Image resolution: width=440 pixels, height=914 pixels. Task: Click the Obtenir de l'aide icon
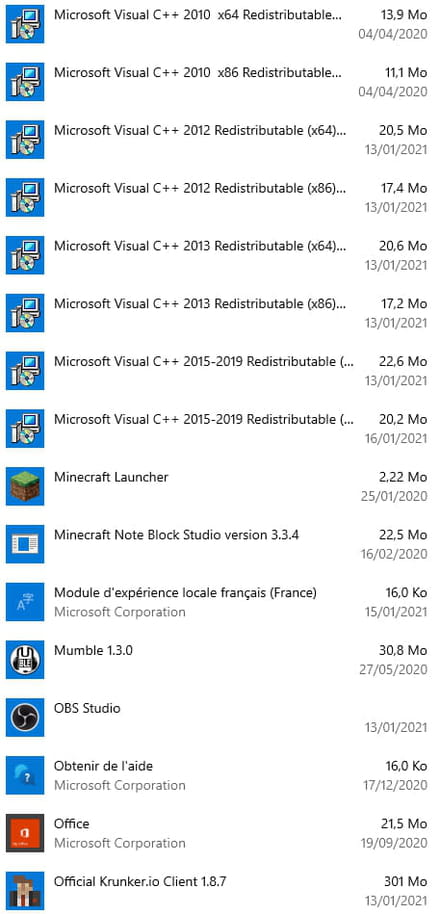[x=25, y=775]
